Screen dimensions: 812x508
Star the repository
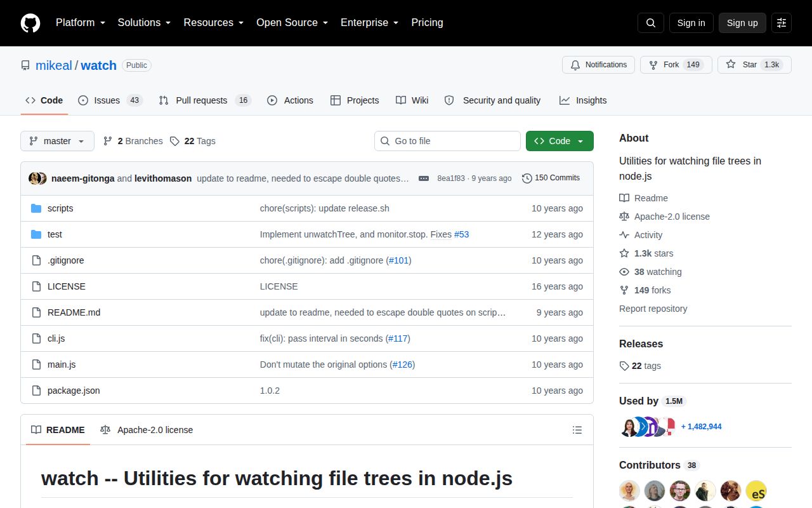pyautogui.click(x=754, y=65)
